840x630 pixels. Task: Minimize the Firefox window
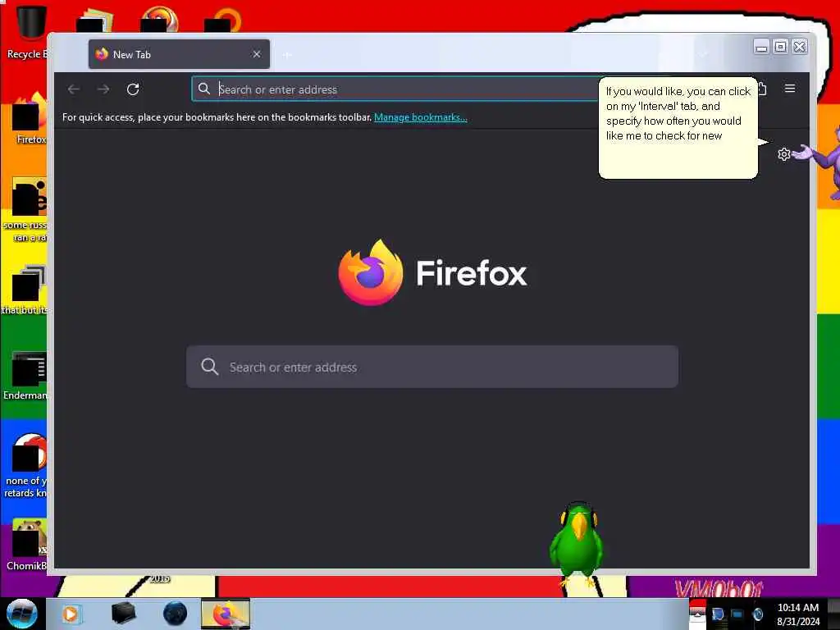(x=761, y=47)
